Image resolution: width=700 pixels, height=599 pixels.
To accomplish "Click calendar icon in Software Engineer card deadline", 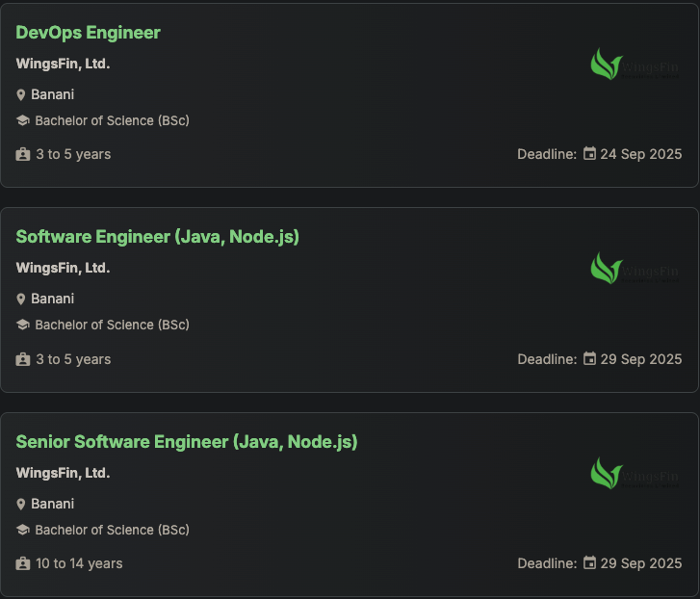I will 589,359.
